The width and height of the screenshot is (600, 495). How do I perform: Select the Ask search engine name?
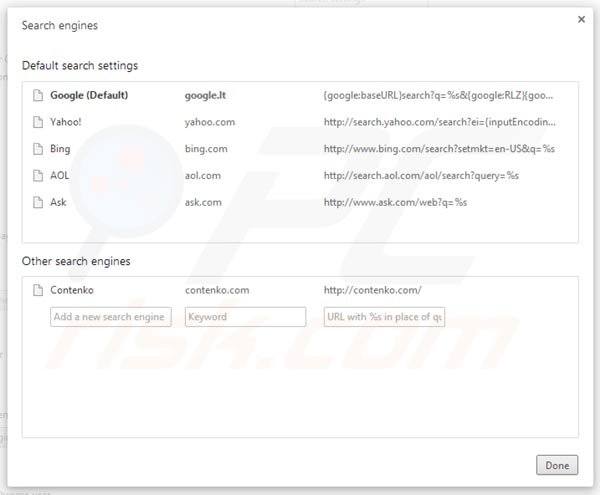coord(58,202)
